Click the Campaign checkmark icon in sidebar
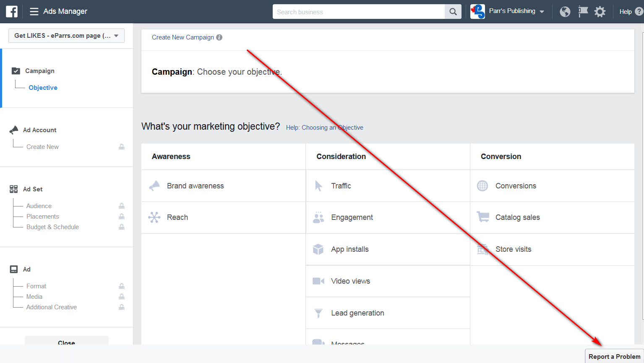The width and height of the screenshot is (644, 363). click(x=16, y=71)
